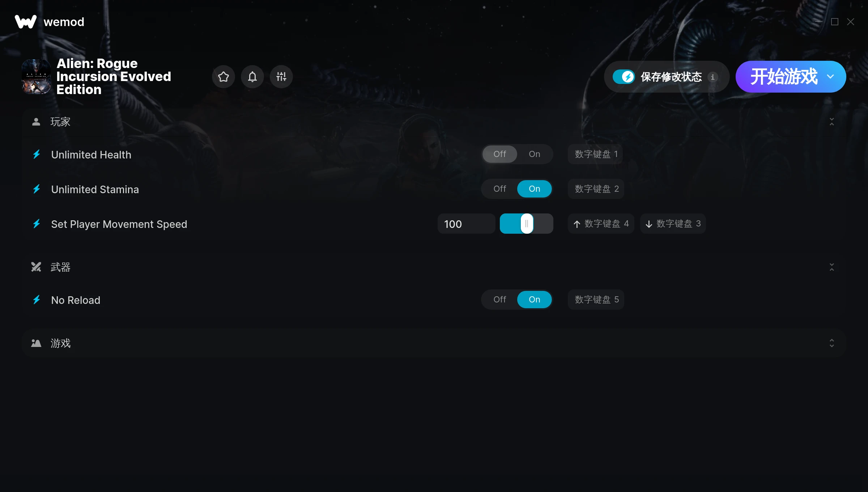Click the lightning icon beside No Reload
868x492 pixels.
coord(37,300)
